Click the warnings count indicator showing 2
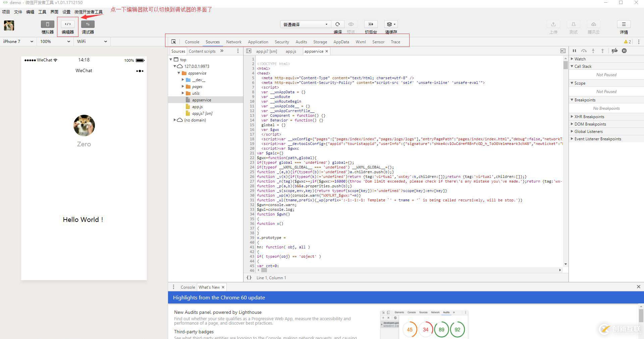Image resolution: width=644 pixels, height=339 pixels. coord(628,42)
